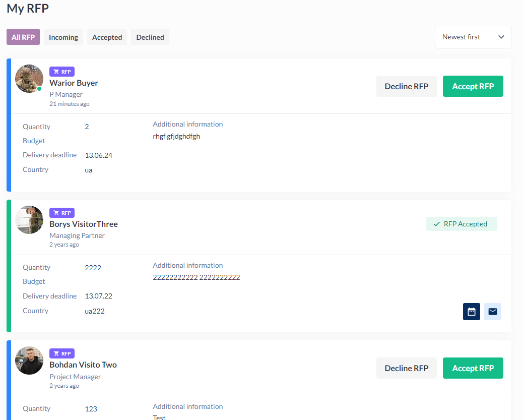
Task: Open calendar icon on Borys VisitorThree card
Action: tap(471, 312)
